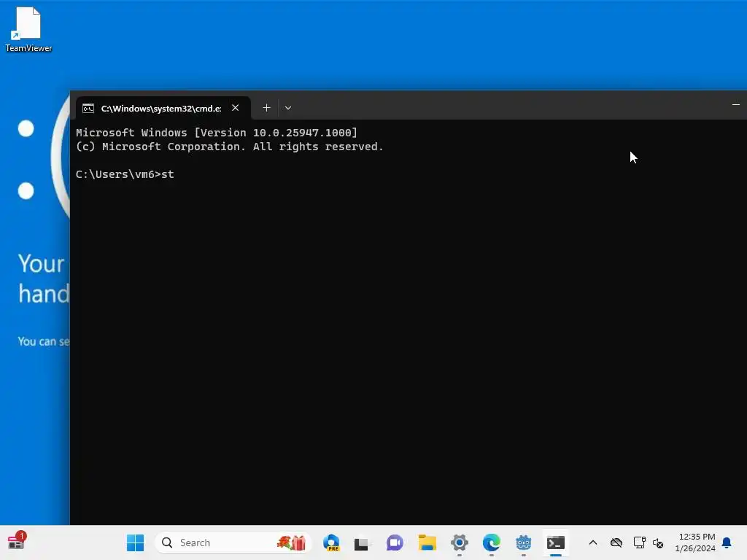
Task: Open the TeamViewer desktop shortcut
Action: coord(28,29)
